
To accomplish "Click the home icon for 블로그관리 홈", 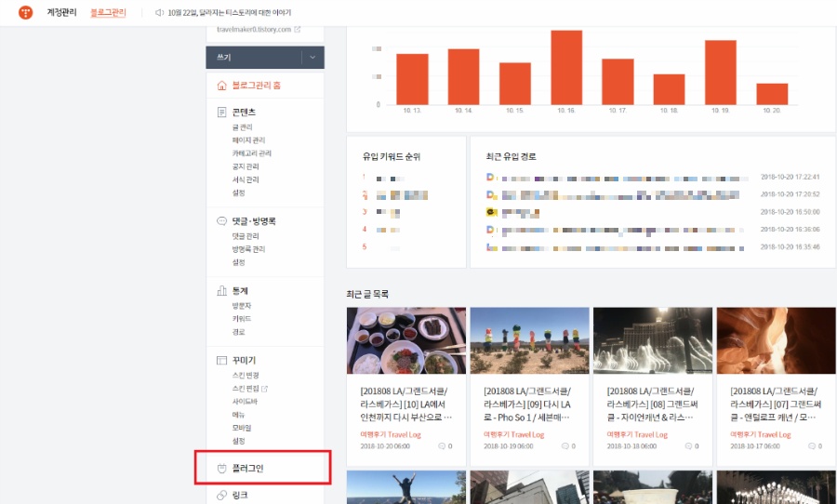I will [221, 86].
